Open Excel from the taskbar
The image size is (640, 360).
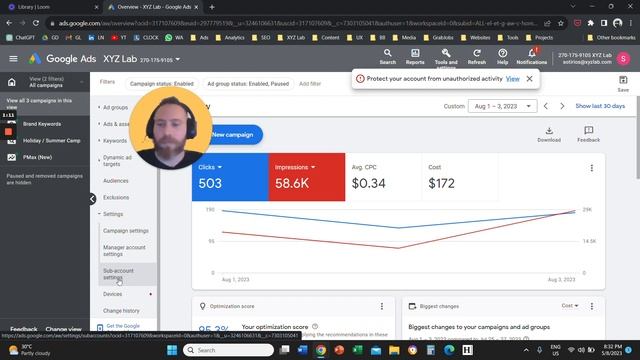point(357,350)
